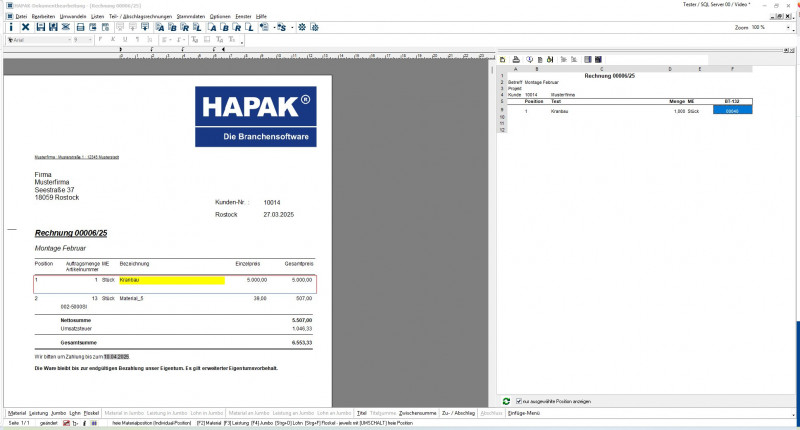Click the first toolbar icon labeled L
The image size is (800, 430).
[197, 28]
